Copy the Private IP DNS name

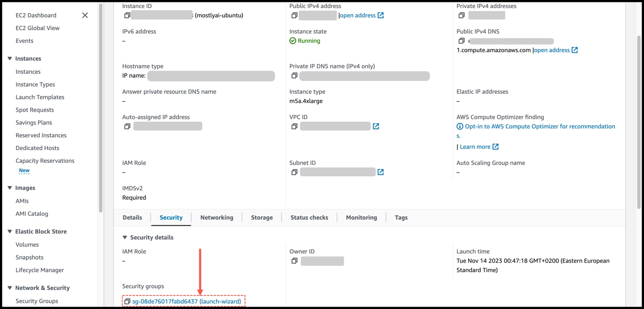[x=294, y=76]
